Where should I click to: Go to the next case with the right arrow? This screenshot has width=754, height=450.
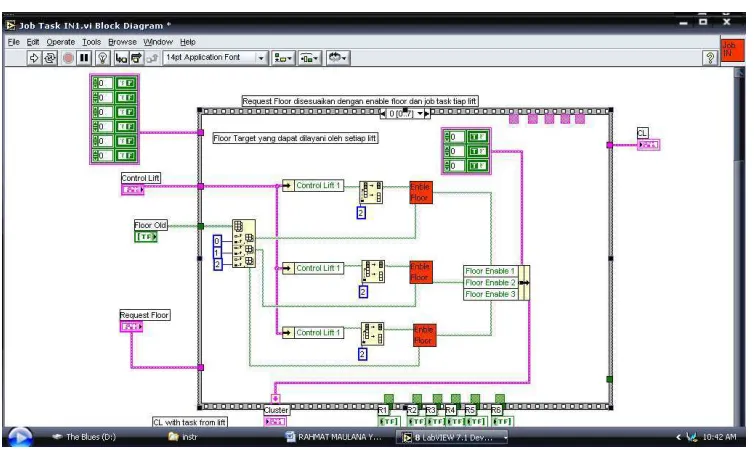(x=427, y=114)
